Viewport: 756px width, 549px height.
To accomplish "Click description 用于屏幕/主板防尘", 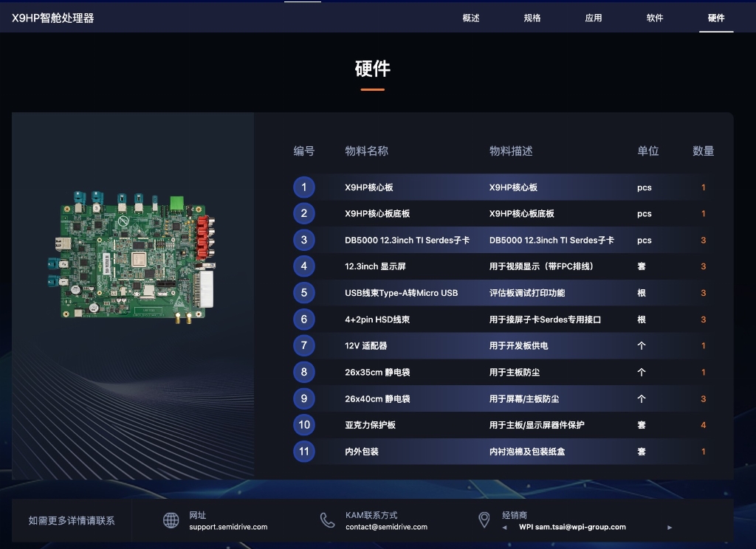I will coord(524,398).
